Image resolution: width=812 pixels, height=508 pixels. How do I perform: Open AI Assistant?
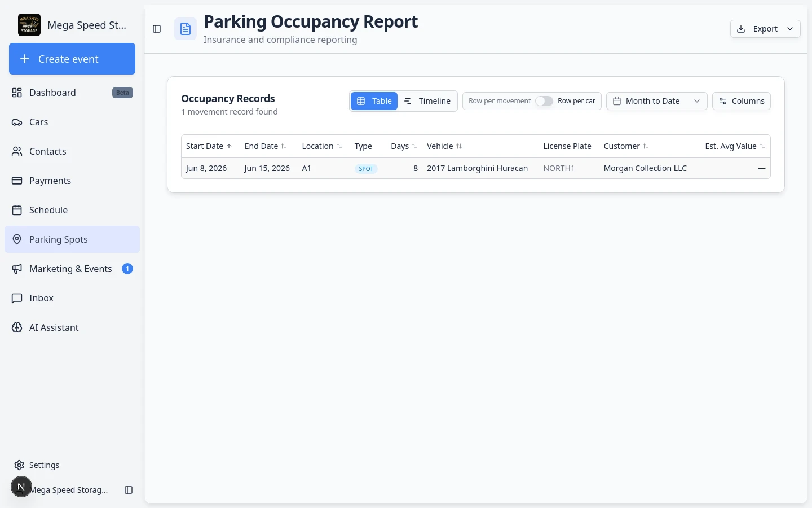pos(72,327)
